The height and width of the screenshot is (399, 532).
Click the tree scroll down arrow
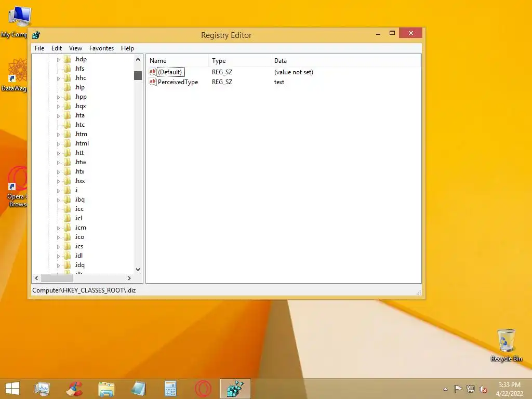click(138, 270)
